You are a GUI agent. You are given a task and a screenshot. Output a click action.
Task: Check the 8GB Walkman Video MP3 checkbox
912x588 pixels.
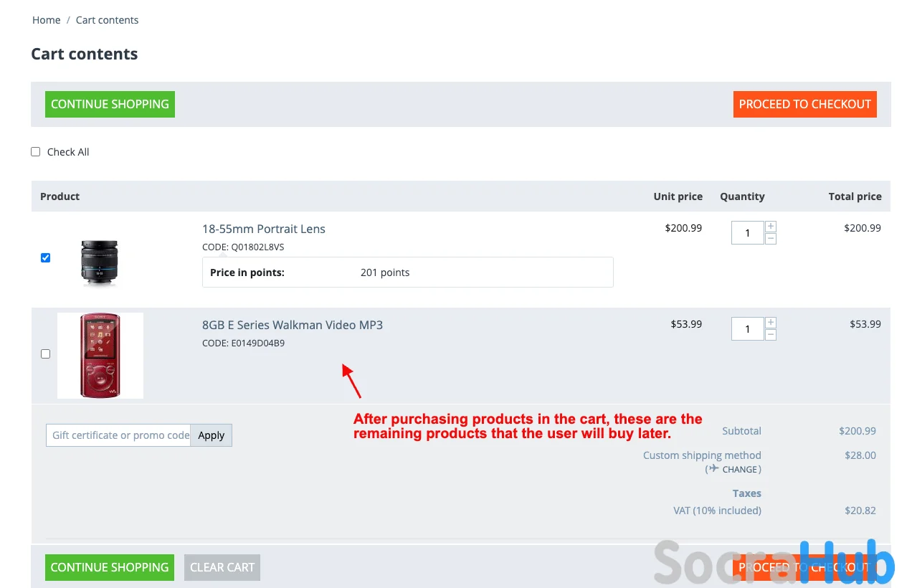click(45, 354)
